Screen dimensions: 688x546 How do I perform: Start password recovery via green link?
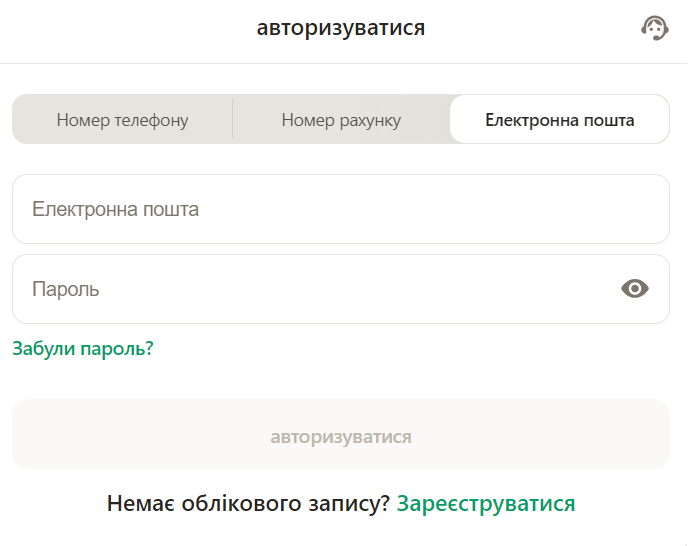click(x=82, y=348)
